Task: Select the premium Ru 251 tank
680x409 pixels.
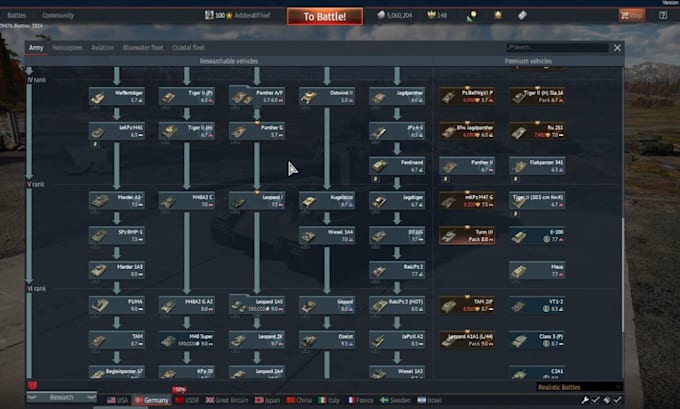Action: point(537,131)
